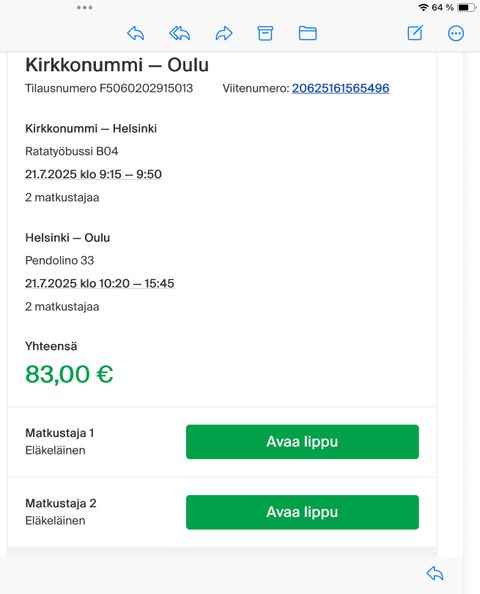
Task: Tap the Reply arrow icon in toolbar
Action: click(x=136, y=33)
